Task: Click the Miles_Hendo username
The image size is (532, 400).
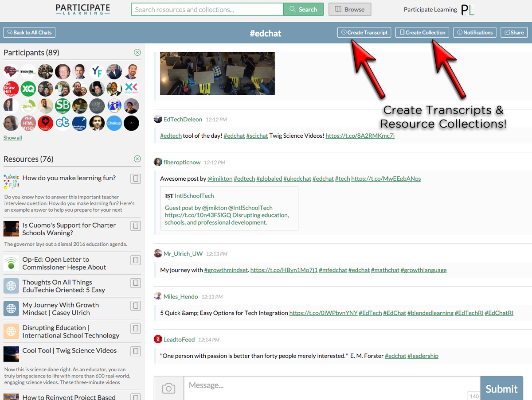Action: pos(181,296)
